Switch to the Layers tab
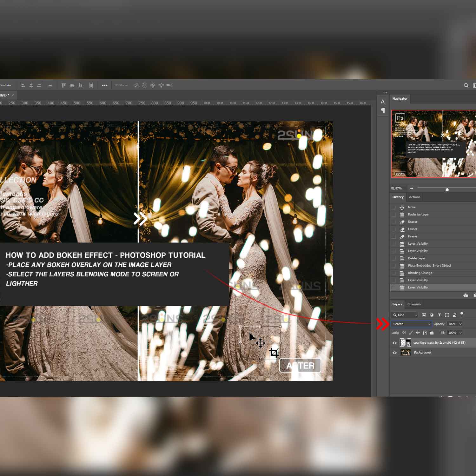Image resolution: width=476 pixels, height=476 pixels. [x=397, y=304]
